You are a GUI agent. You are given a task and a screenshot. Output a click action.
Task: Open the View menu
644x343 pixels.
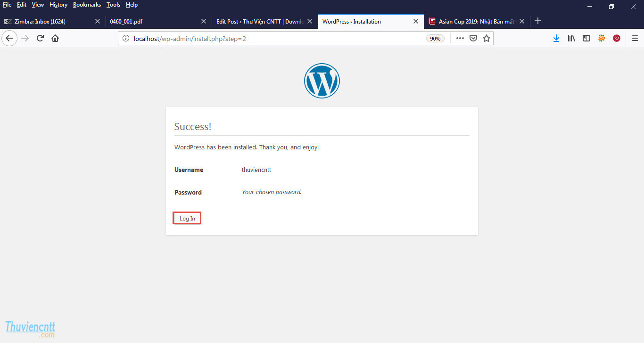coord(38,5)
